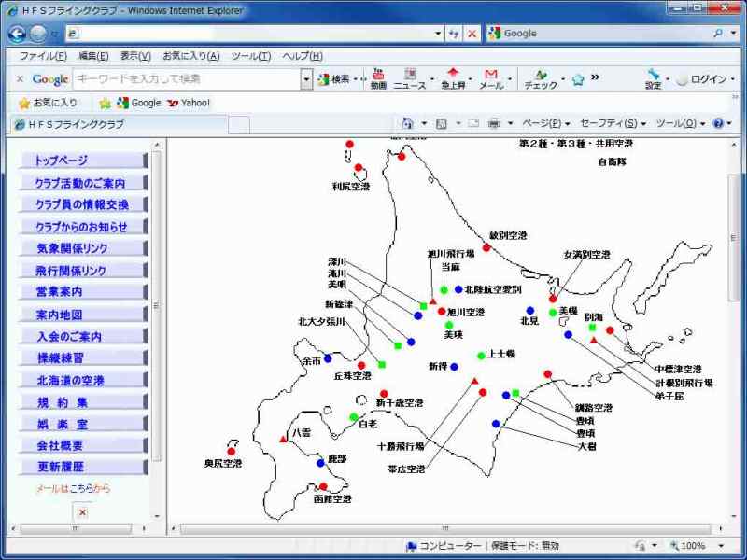Click the map page's horizontal scrollbar
Image resolution: width=747 pixels, height=560 pixels.
point(448,529)
